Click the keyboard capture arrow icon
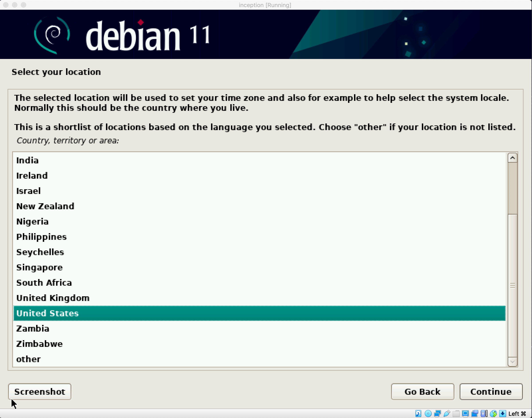The height and width of the screenshot is (418, 532). [x=502, y=414]
